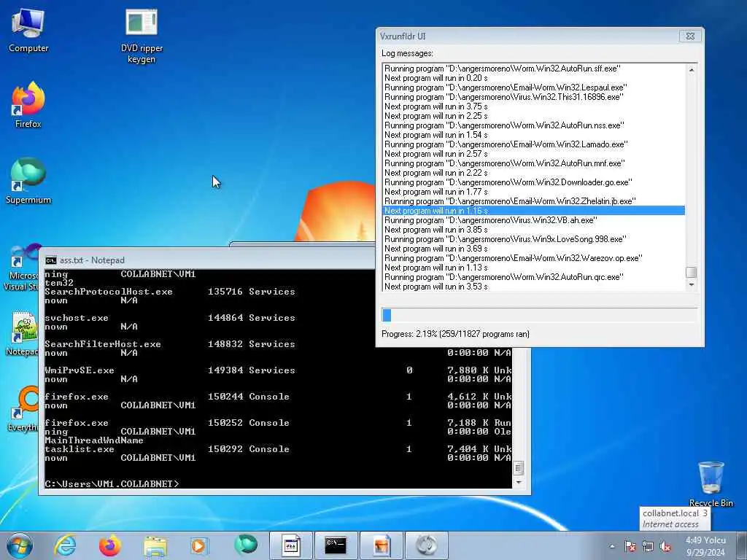
Task: Click the collabnet.local network tooltip
Action: pos(675,518)
